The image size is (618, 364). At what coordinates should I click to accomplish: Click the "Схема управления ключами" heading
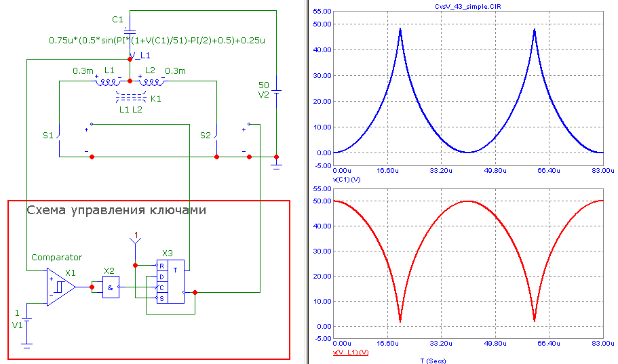[x=116, y=211]
